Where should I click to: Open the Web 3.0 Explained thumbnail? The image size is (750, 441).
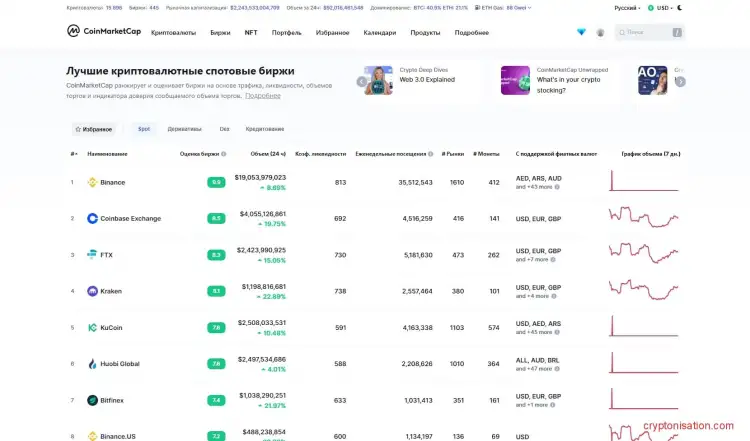coord(378,80)
